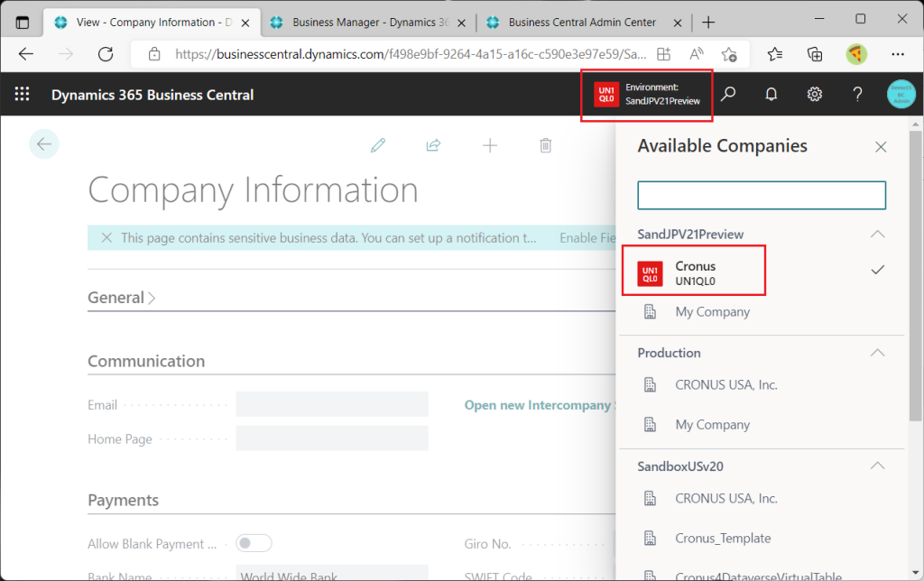Viewport: 924px width, 581px height.
Task: Select Cronus_Template company
Action: [x=723, y=538]
